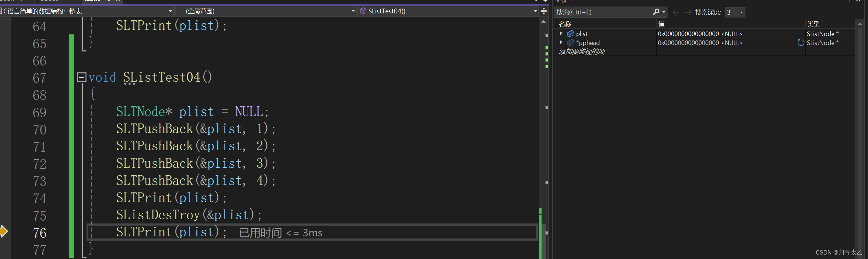The image size is (868, 259).
Task: Click the 类型 column header
Action: coord(830,24)
